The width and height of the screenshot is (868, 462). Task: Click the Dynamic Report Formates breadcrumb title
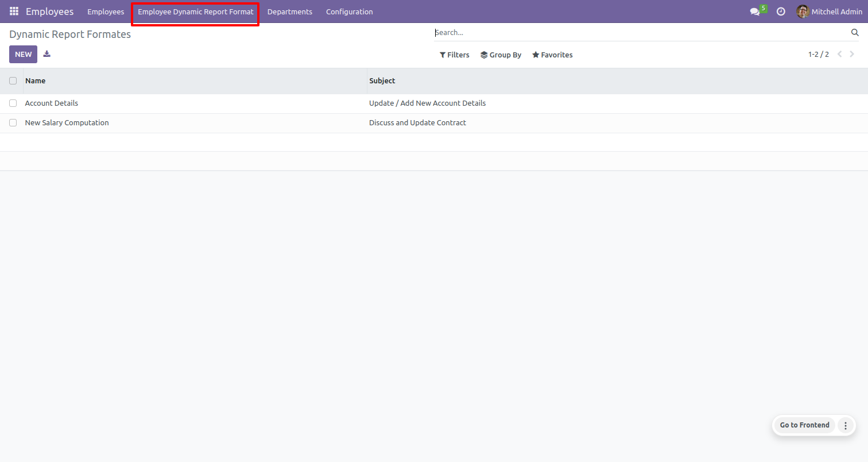(x=70, y=34)
